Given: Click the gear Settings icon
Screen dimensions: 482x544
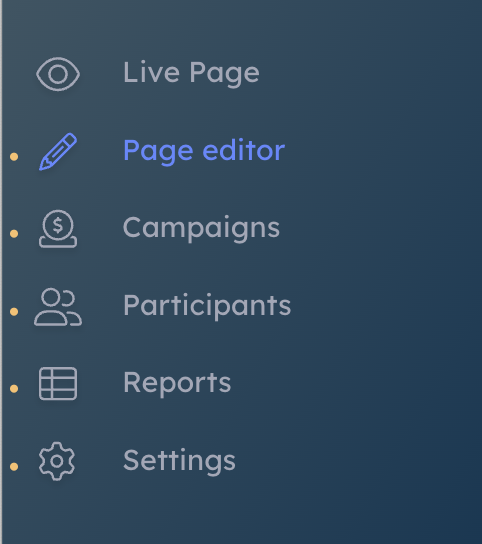Looking at the screenshot, I should pos(57,461).
